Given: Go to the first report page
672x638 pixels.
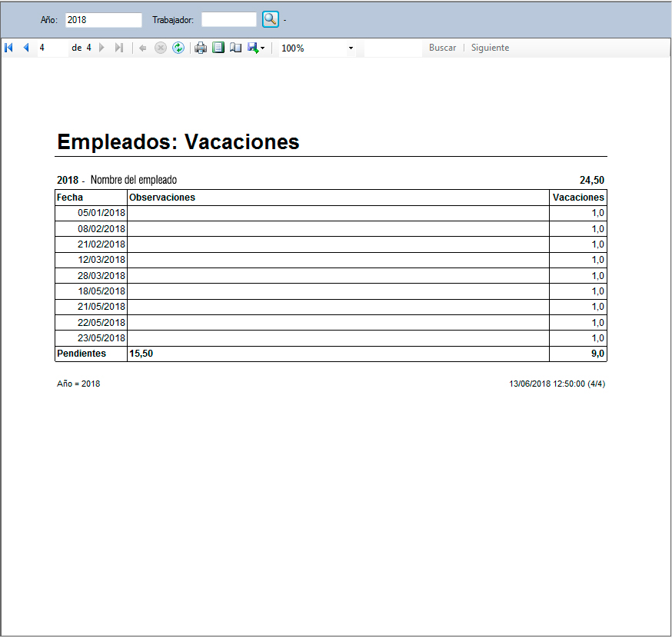Looking at the screenshot, I should click(8, 48).
